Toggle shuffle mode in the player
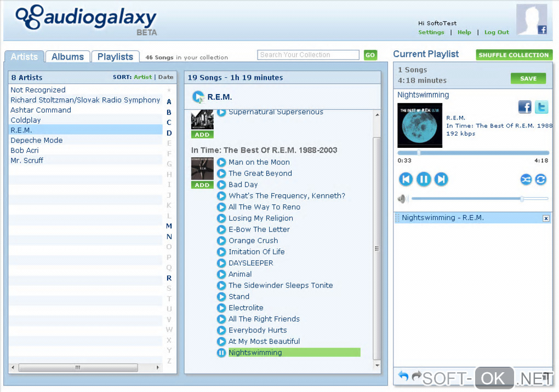 pos(526,180)
